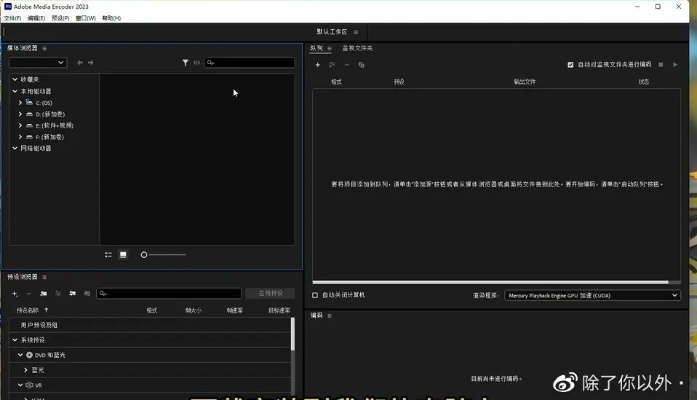The width and height of the screenshot is (697, 400).
Task: Open the Mercury Playback Engine renderer dropdown
Action: 591,295
